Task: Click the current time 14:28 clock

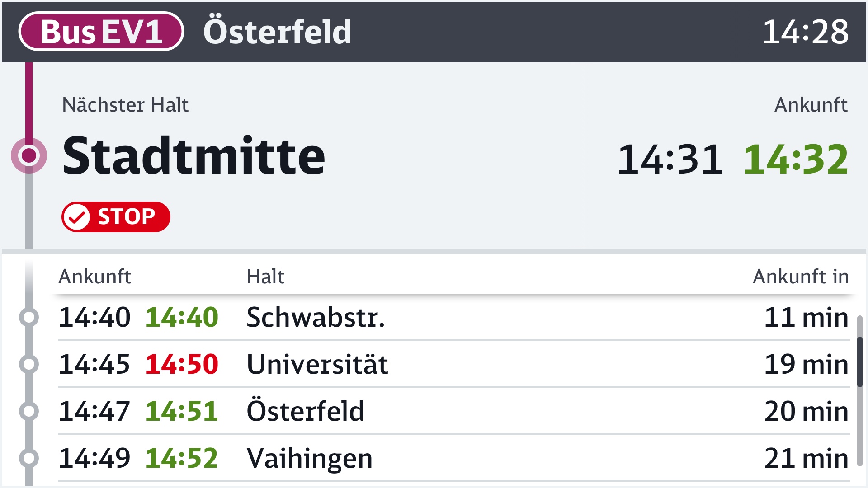Action: click(805, 32)
